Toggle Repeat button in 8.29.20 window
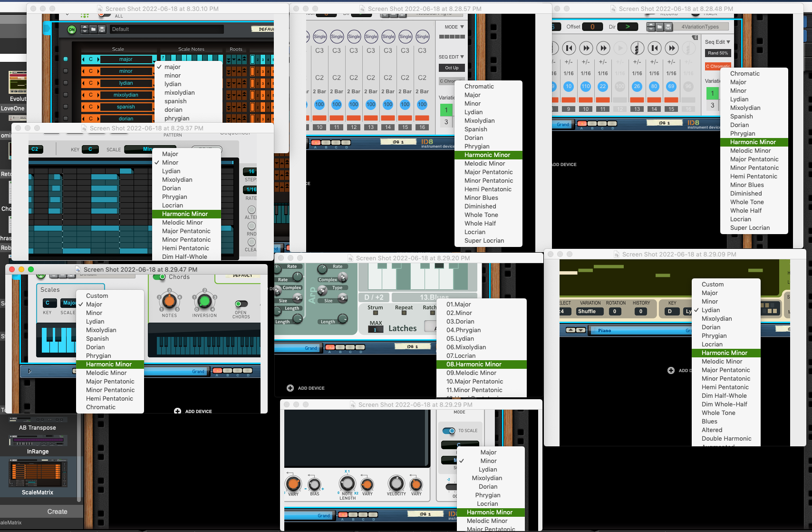Image resolution: width=812 pixels, height=532 pixels. 404,313
